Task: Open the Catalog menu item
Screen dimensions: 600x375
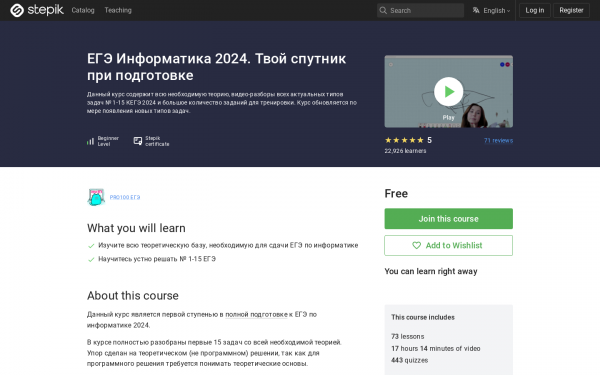Action: [83, 10]
